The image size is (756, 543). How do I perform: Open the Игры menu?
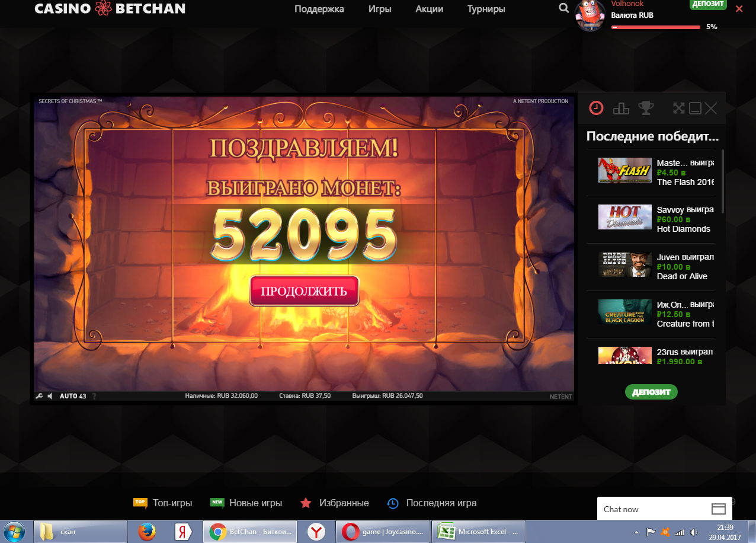pyautogui.click(x=380, y=9)
